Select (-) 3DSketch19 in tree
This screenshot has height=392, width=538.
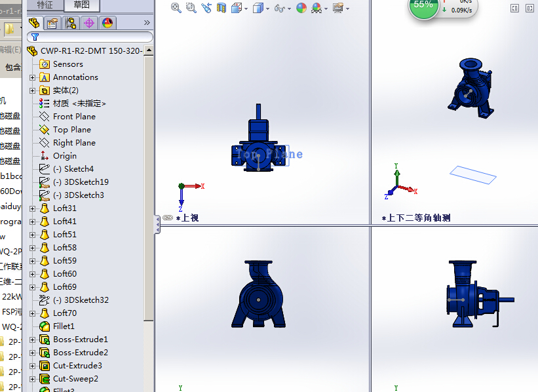81,182
